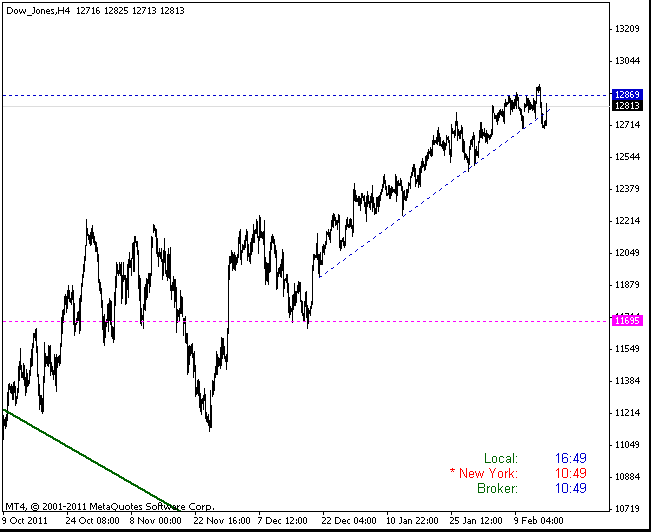Click the price scale value 10719
Screen dimensions: 651x532
(x=627, y=508)
